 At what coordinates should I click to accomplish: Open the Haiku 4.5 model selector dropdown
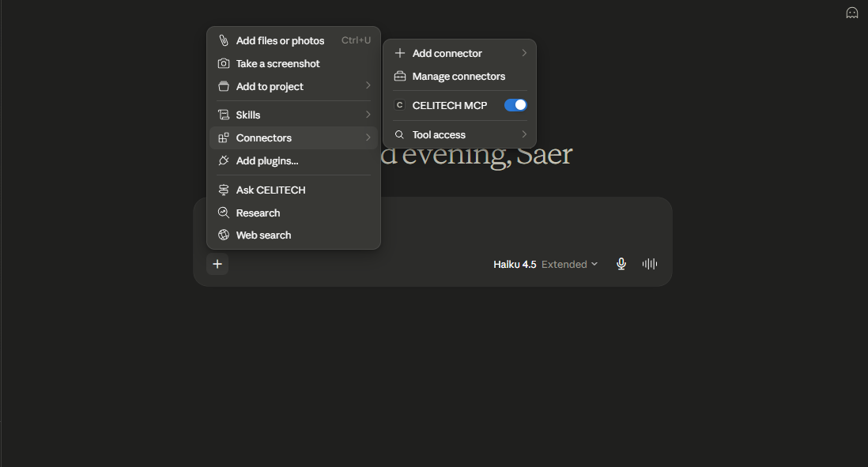(x=545, y=264)
